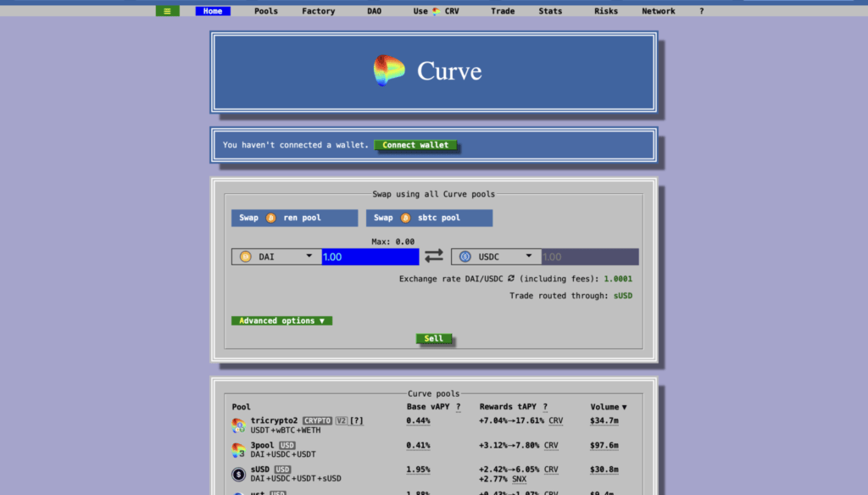This screenshot has height=495, width=868.
Task: Click the Connect wallet button
Action: [415, 145]
